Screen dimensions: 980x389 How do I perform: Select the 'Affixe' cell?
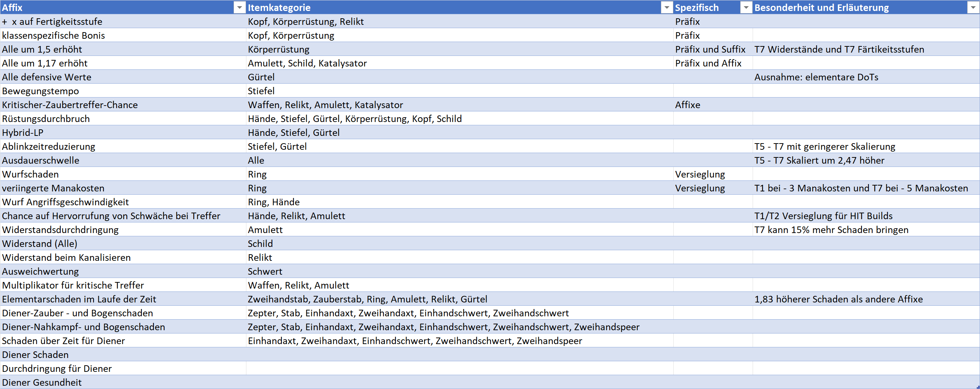pyautogui.click(x=713, y=104)
